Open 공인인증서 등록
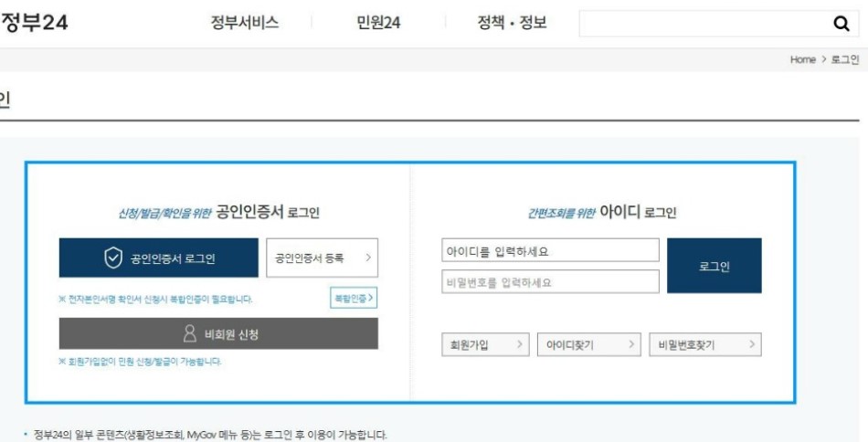868x442 pixels. (322, 258)
